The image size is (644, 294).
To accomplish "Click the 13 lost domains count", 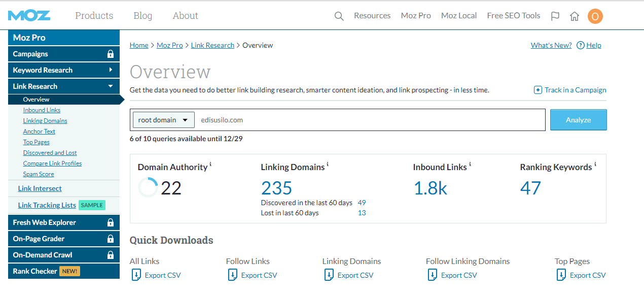I will tap(362, 213).
